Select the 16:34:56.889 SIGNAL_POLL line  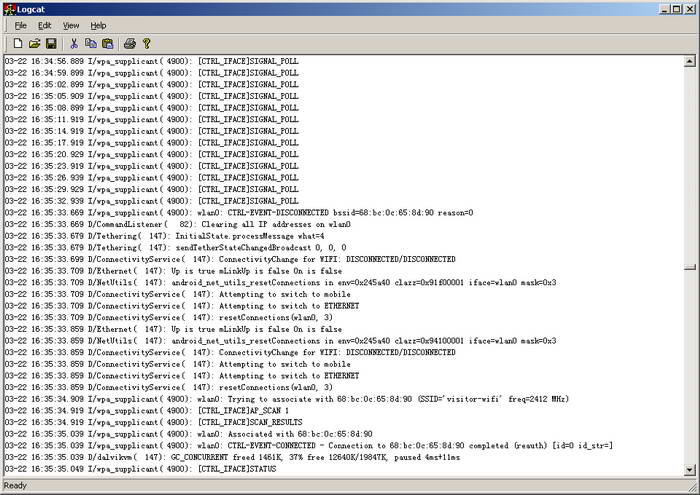pos(152,61)
